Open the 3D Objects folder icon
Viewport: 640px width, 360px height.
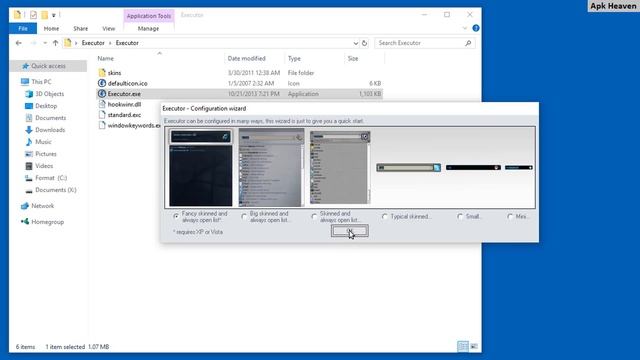29,94
